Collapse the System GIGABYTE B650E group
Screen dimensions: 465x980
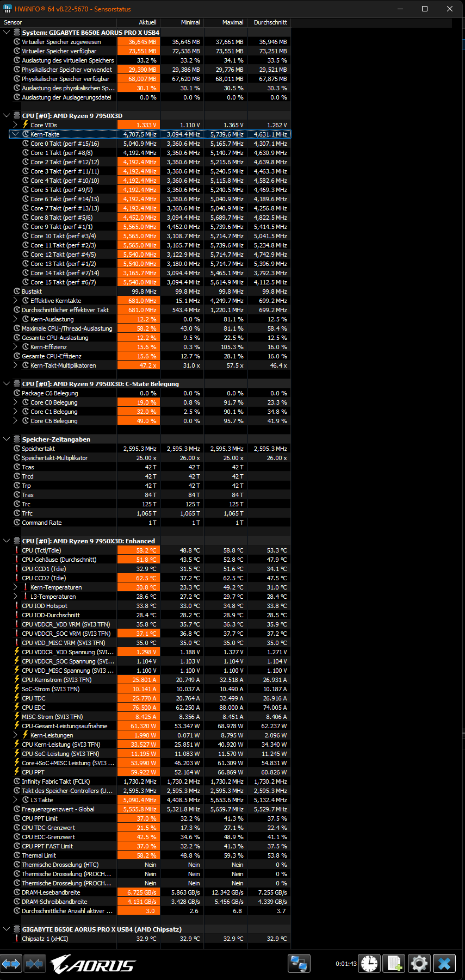[x=7, y=32]
